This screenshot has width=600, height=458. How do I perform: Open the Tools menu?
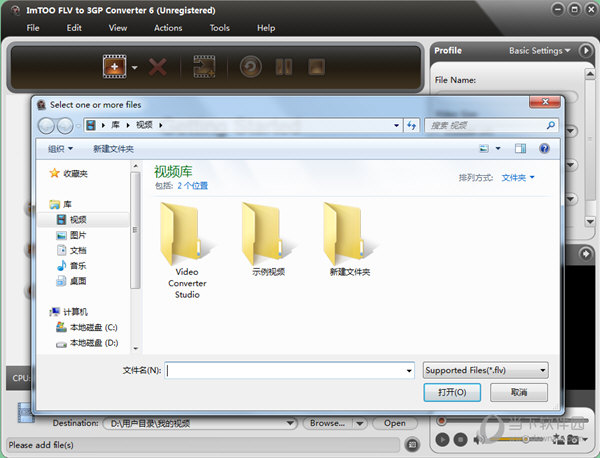(220, 28)
